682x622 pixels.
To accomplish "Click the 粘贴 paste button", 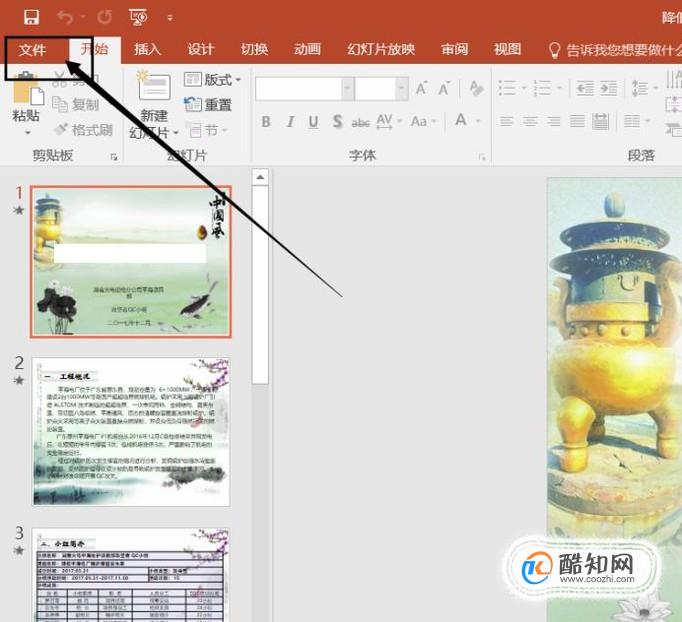I will [x=26, y=97].
